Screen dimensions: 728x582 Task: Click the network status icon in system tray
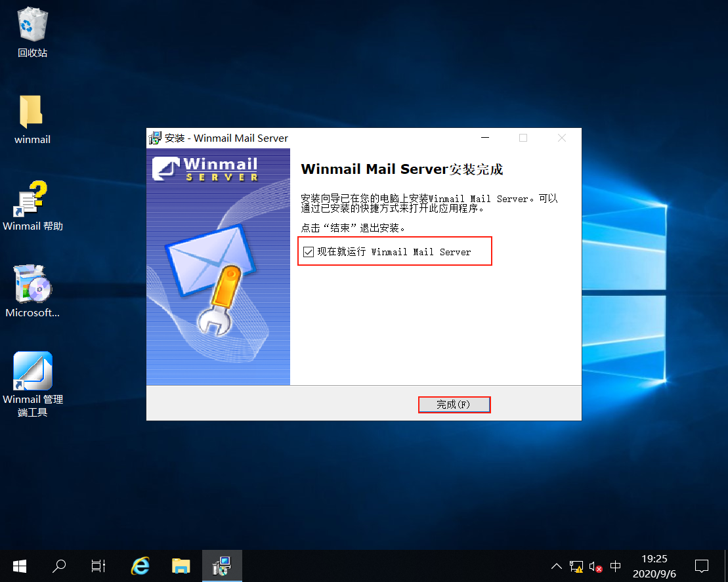click(576, 566)
